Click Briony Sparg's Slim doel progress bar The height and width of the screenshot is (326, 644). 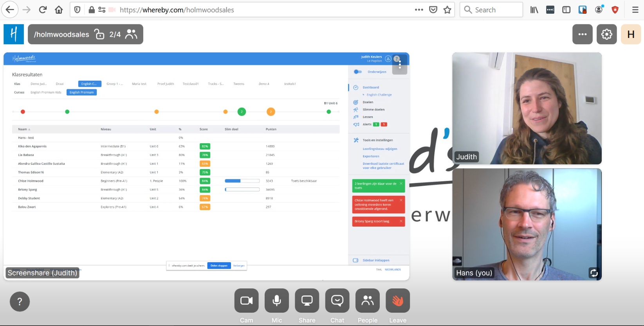tap(242, 189)
